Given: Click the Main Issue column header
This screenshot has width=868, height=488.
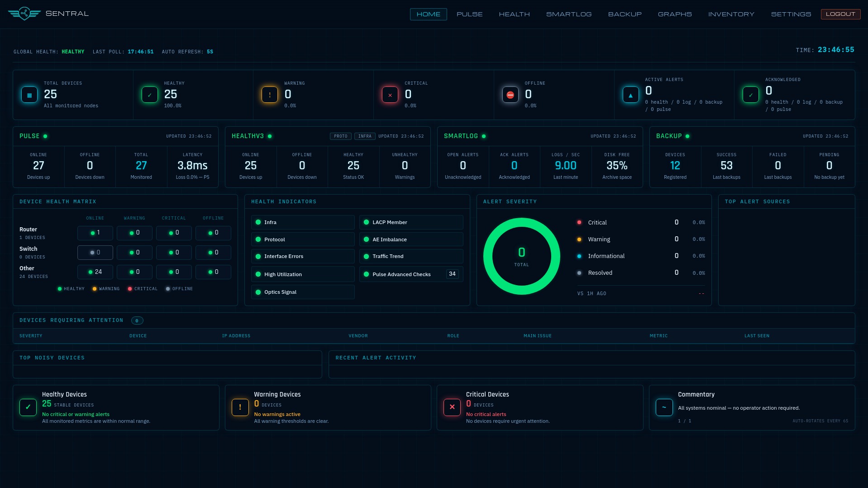Looking at the screenshot, I should [538, 336].
